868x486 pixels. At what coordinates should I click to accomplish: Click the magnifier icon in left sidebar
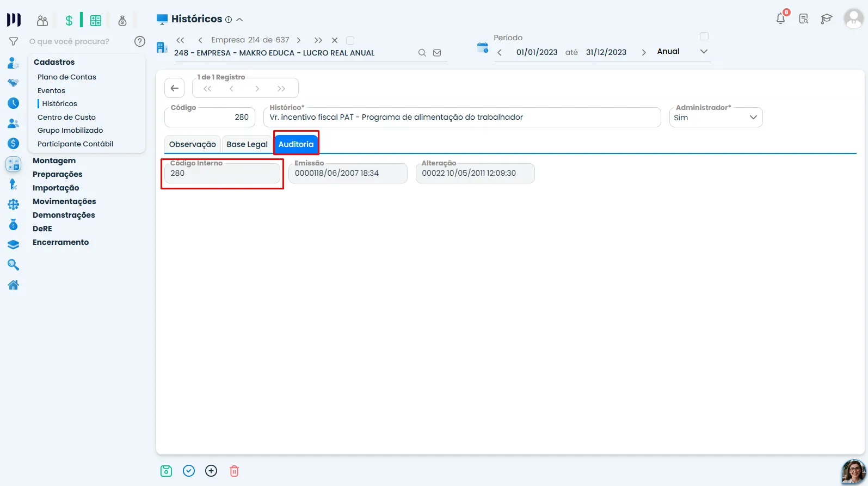pyautogui.click(x=14, y=264)
